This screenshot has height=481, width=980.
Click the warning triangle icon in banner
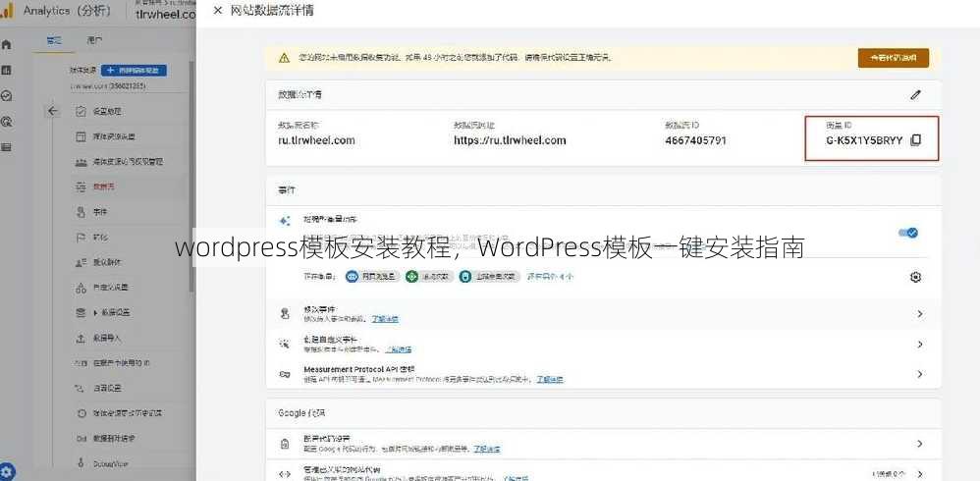(285, 58)
